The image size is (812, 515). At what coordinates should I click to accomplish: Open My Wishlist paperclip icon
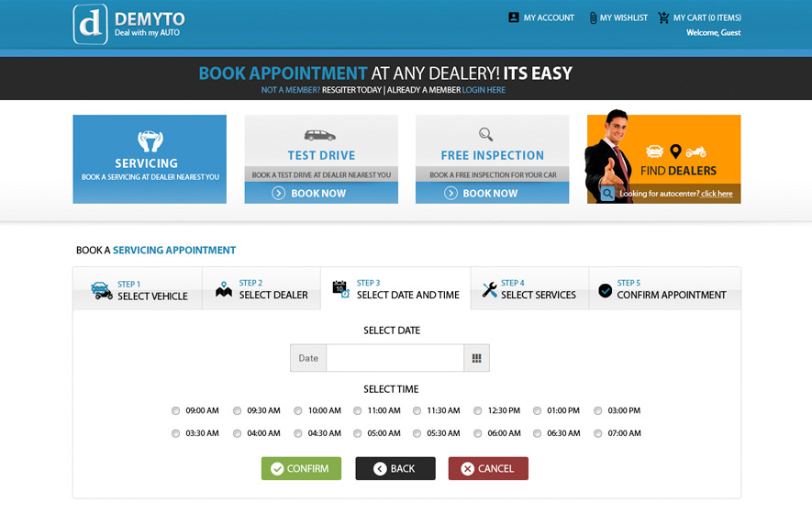(593, 17)
